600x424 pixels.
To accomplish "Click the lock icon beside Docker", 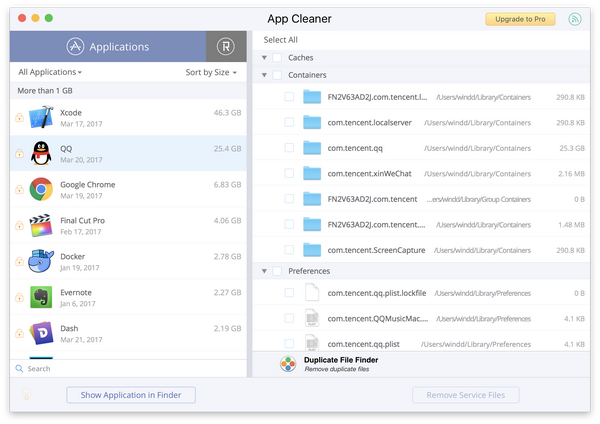I will pyautogui.click(x=19, y=261).
